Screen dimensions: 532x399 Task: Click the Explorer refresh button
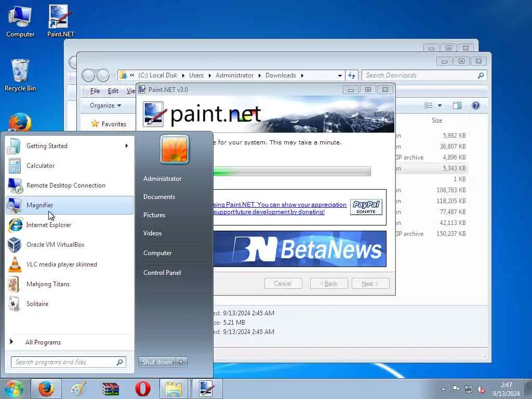tap(352, 75)
